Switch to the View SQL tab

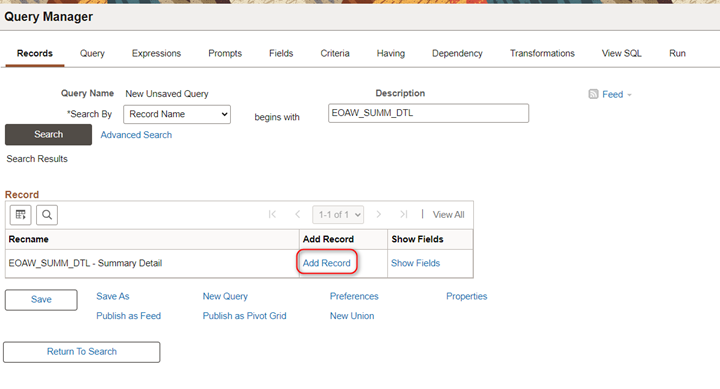tap(622, 53)
